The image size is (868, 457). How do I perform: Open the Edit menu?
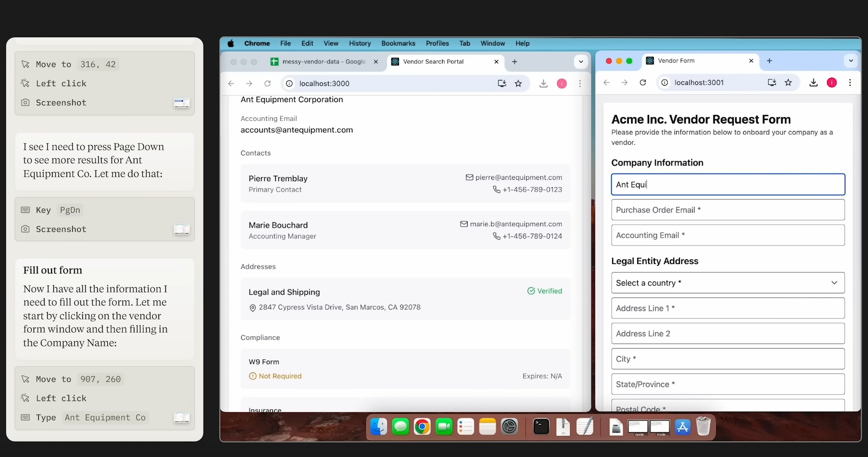(x=307, y=44)
